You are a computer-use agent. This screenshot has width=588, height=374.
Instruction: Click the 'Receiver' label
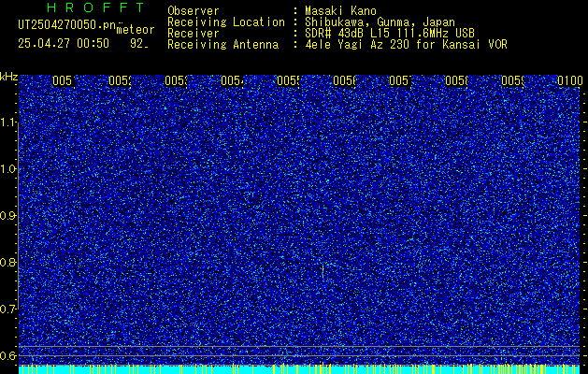coord(194,34)
